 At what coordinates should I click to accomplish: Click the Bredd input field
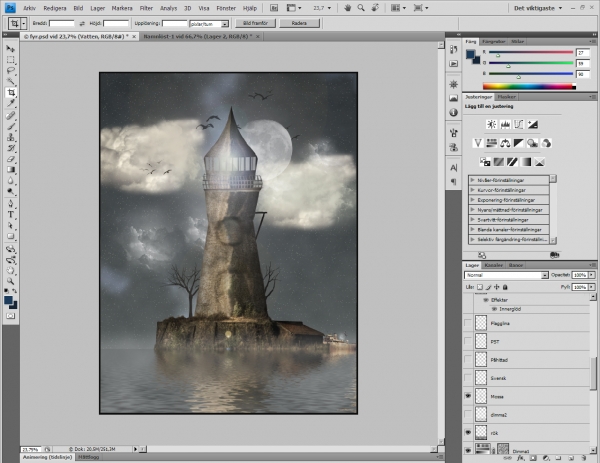coord(62,24)
